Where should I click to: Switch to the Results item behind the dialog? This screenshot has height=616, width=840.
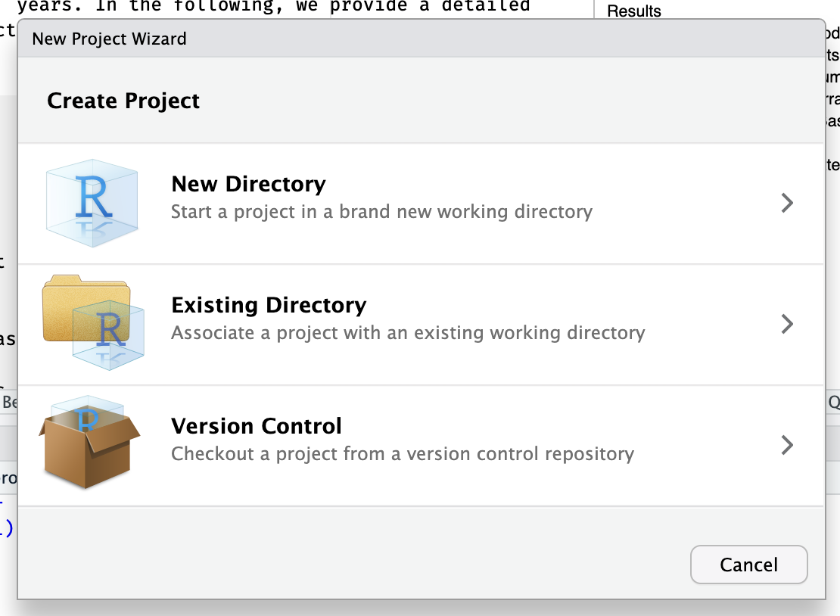click(x=634, y=11)
